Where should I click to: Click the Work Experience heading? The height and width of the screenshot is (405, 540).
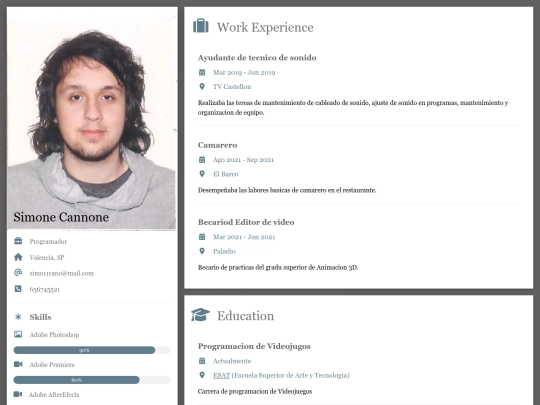[265, 27]
